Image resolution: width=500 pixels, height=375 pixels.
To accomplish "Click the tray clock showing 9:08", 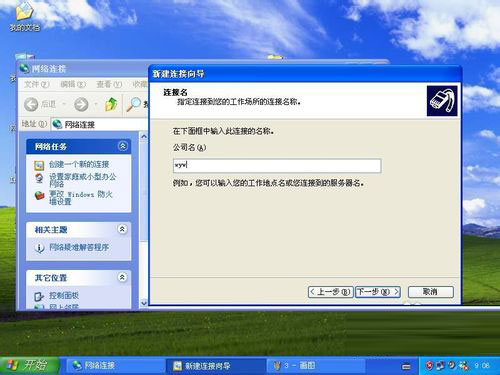I will pyautogui.click(x=482, y=366).
